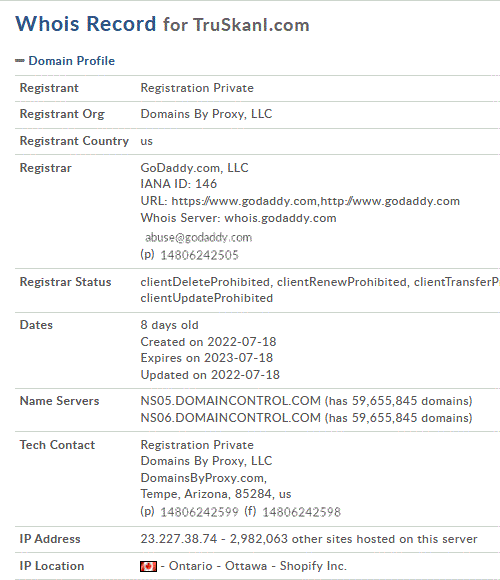The width and height of the screenshot is (500, 580).
Task: Open NS06.DOMAINCONTROL.COM name server
Action: click(230, 418)
